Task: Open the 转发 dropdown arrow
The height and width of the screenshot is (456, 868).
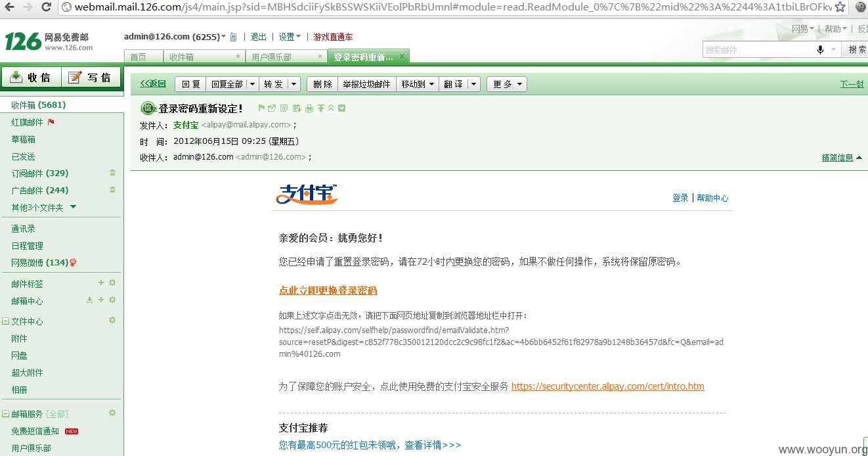Action: [x=293, y=84]
